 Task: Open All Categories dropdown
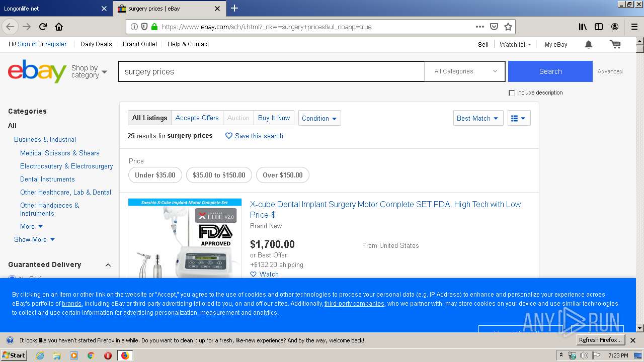click(x=466, y=71)
